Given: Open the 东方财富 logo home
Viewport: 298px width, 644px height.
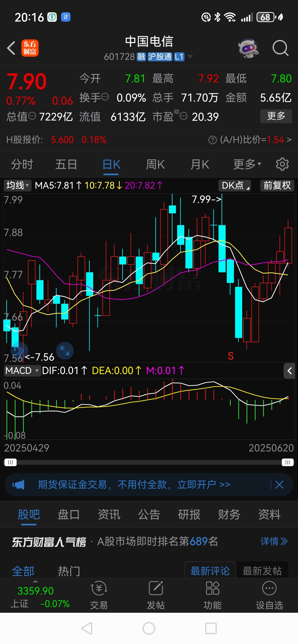Looking at the screenshot, I should tap(30, 48).
